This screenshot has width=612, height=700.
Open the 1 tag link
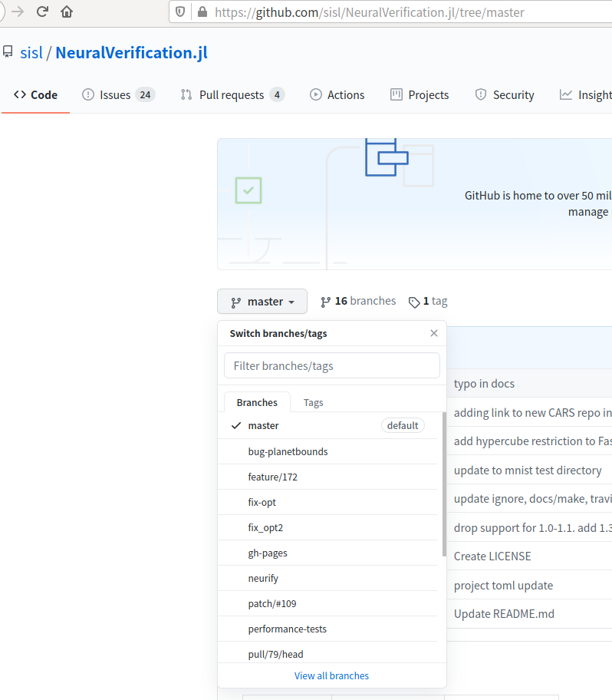pos(428,302)
